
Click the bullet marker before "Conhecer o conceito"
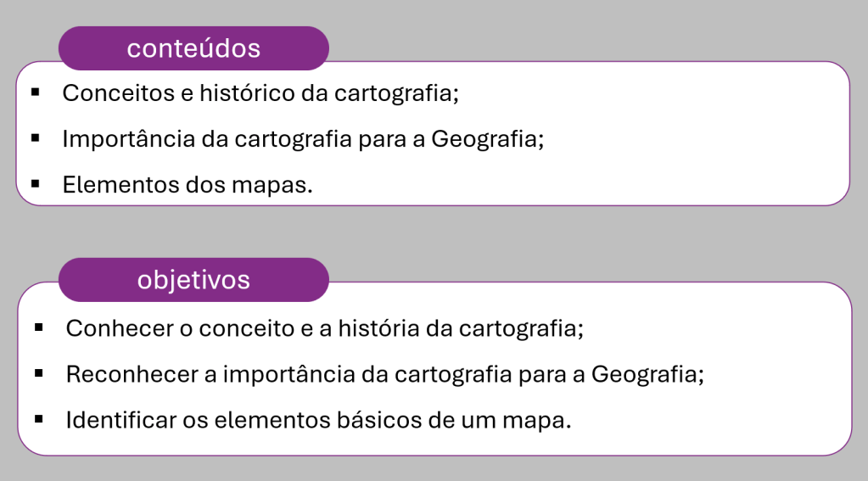pyautogui.click(x=39, y=327)
